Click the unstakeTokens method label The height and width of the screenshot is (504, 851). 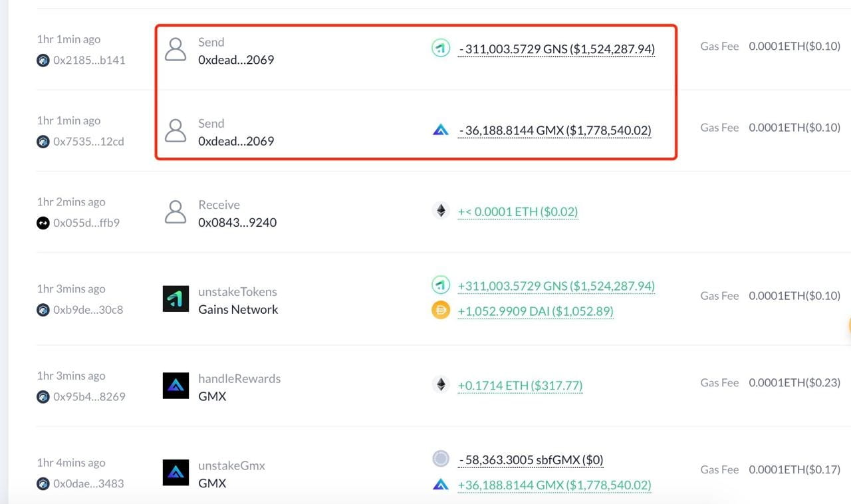click(237, 292)
